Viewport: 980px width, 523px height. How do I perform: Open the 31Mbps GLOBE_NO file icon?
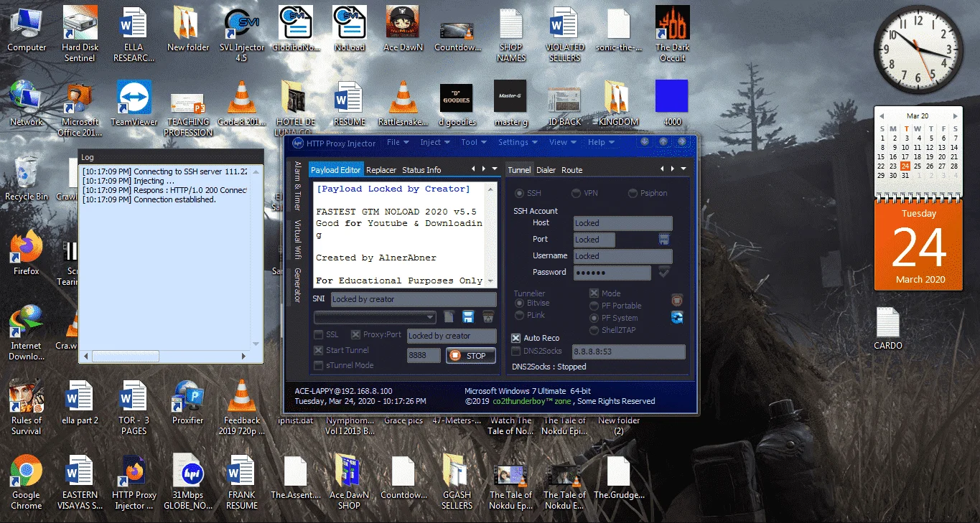tap(188, 482)
